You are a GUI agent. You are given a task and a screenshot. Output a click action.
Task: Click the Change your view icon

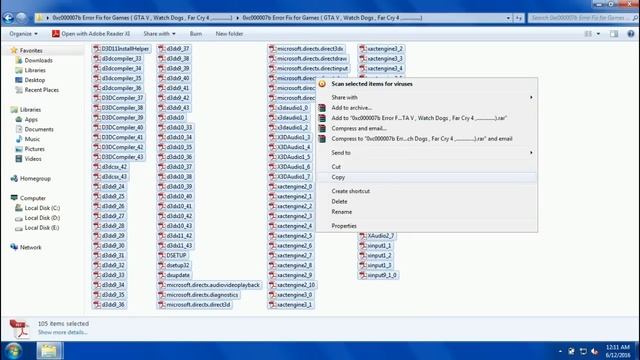point(588,34)
